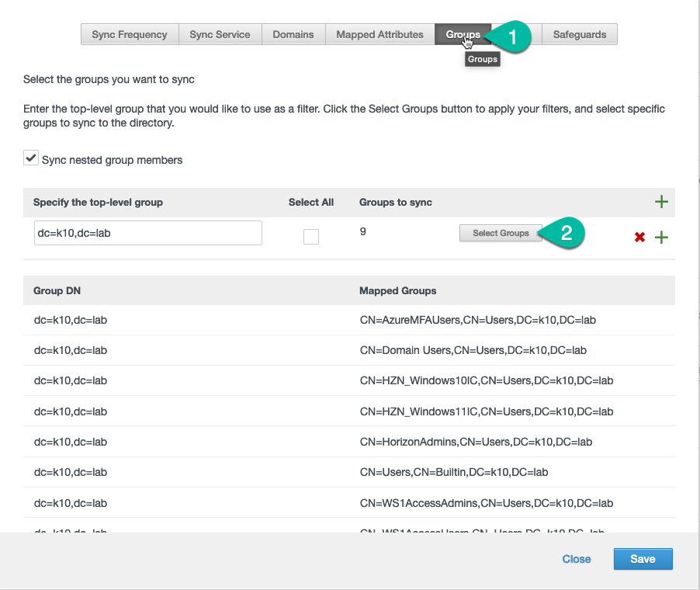Select the CN=HorizonAdmins mapped group
Image resolution: width=700 pixels, height=590 pixels.
(476, 442)
